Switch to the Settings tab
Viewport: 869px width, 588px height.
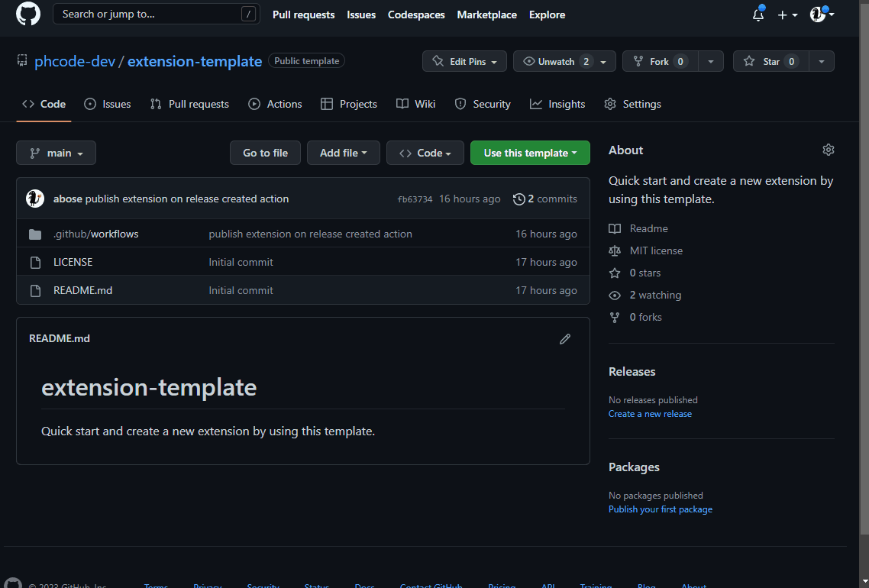(632, 104)
